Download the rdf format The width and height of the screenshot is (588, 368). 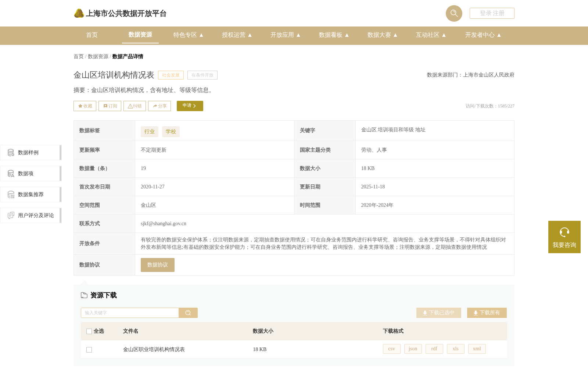pos(434,349)
